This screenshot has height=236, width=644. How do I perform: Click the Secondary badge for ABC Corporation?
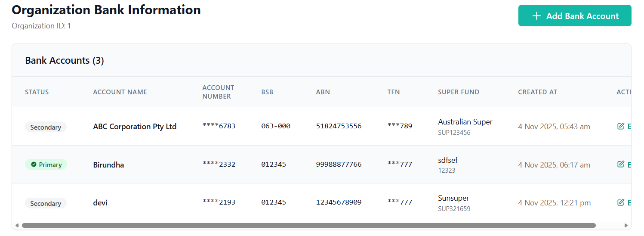point(46,127)
